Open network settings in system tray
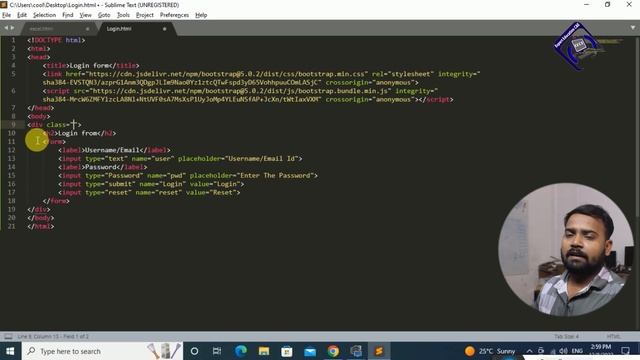 point(553,351)
